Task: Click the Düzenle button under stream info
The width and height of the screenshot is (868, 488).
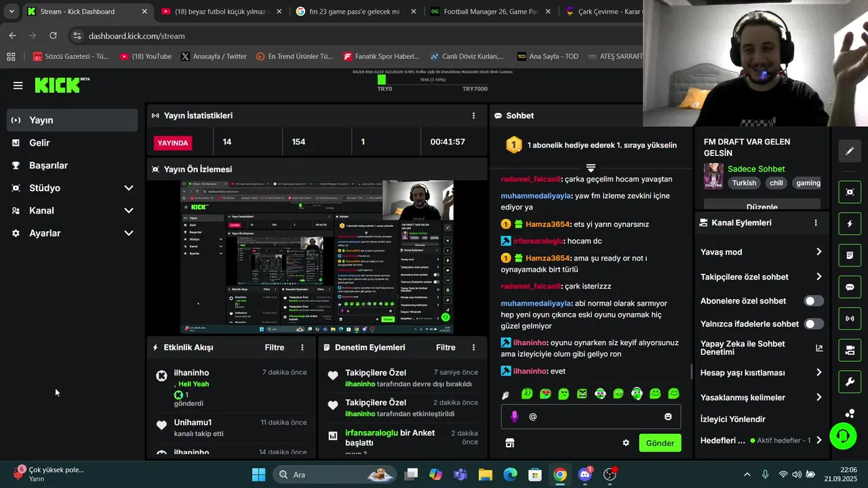Action: click(x=762, y=205)
